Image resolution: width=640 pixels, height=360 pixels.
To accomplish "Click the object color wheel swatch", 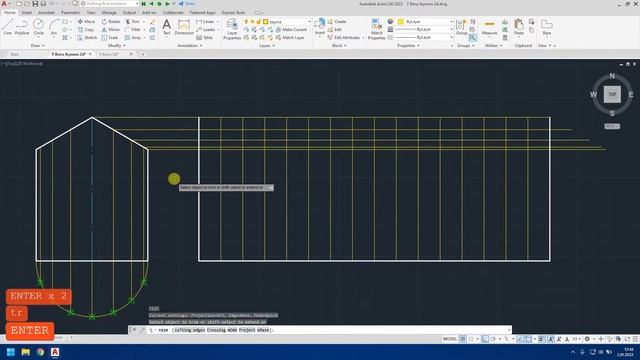I will pyautogui.click(x=390, y=22).
